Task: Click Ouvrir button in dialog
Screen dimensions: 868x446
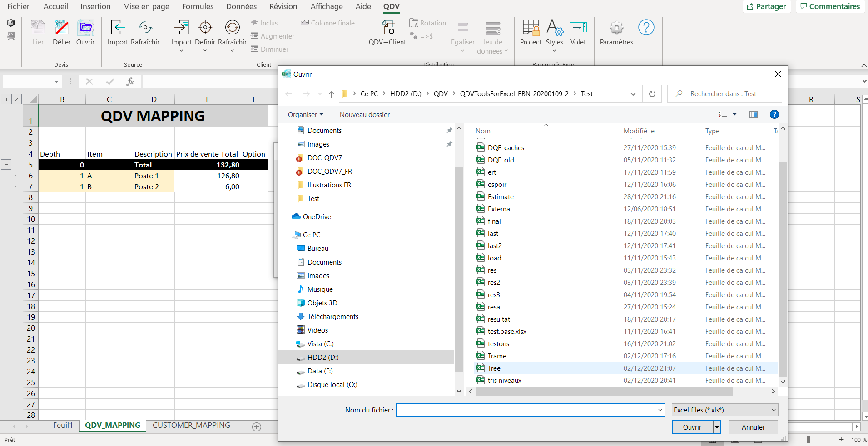Action: (x=692, y=427)
